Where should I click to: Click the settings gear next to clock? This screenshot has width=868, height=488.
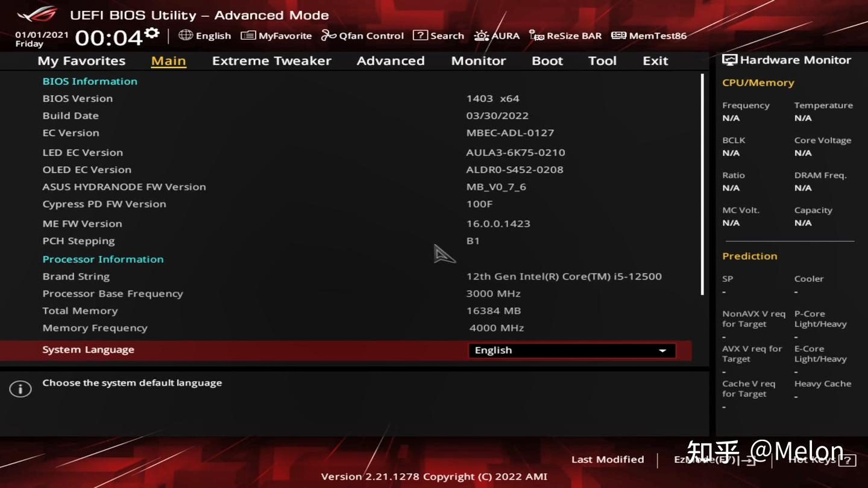152,33
